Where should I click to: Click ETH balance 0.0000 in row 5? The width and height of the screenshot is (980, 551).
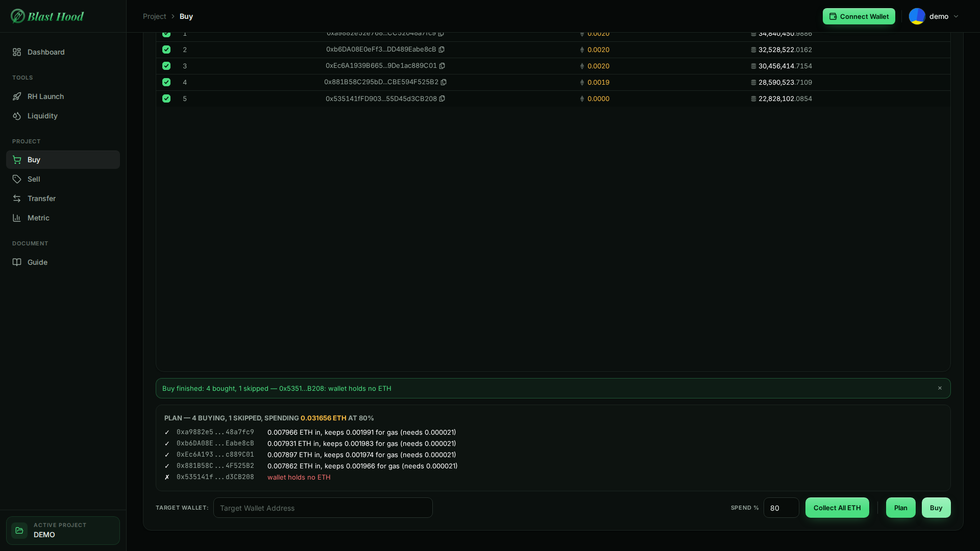[x=598, y=98]
